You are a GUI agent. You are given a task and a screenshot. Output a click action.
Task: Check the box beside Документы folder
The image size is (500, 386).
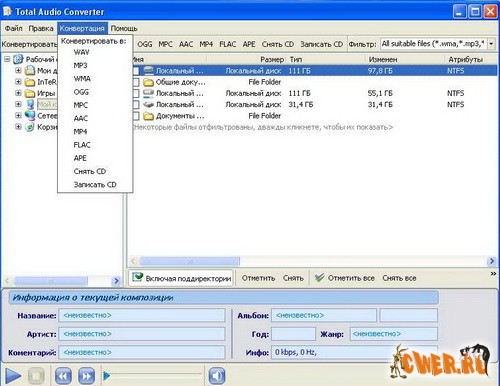click(x=136, y=116)
